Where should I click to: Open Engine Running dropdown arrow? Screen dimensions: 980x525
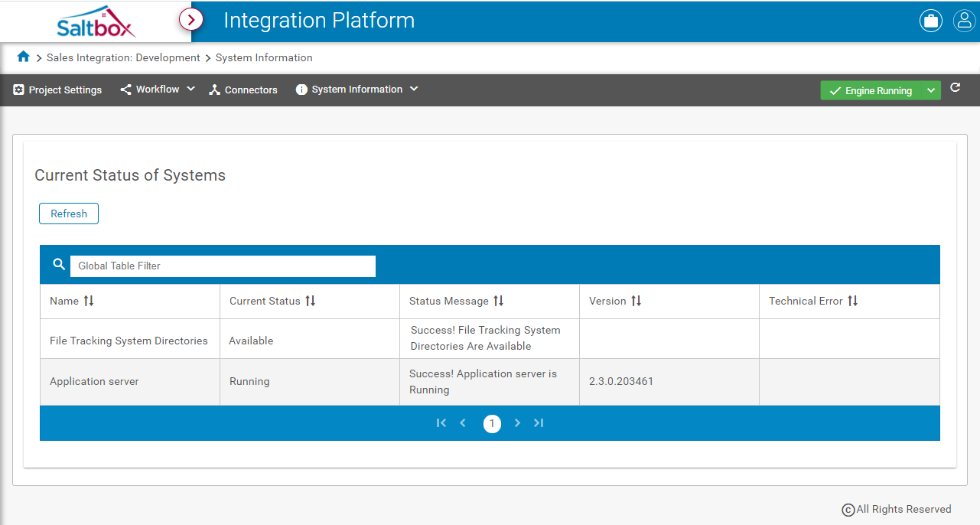(931, 90)
